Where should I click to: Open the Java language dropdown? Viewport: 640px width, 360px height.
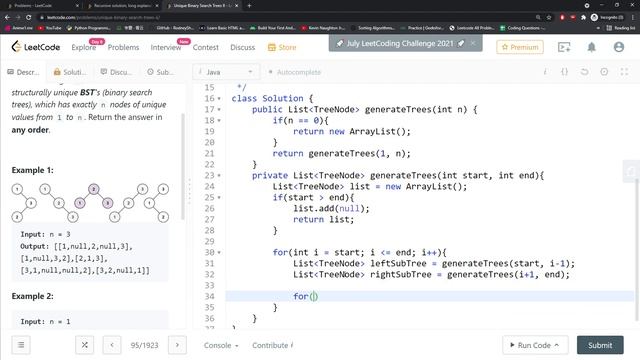coord(226,72)
